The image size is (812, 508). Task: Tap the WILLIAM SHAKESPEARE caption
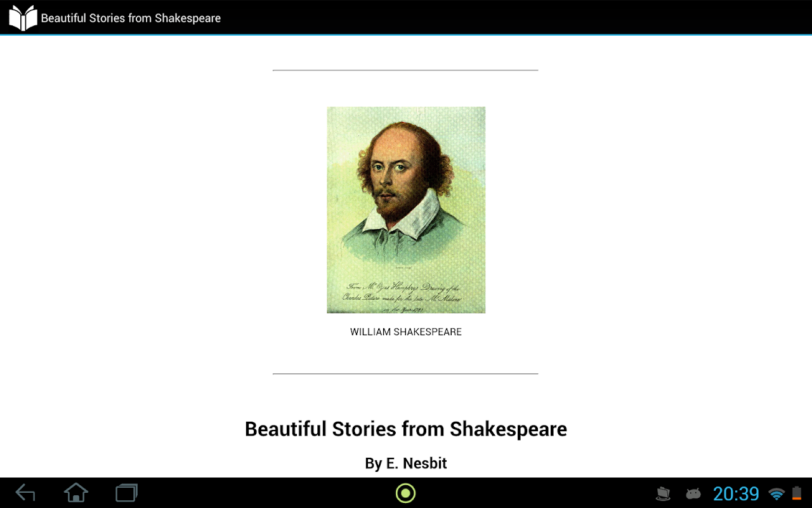point(406,332)
